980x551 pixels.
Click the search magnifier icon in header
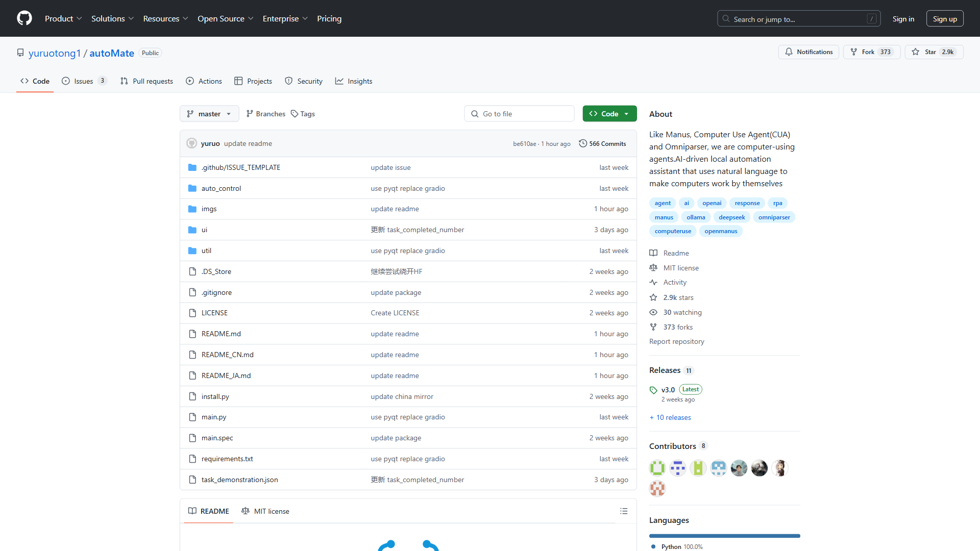pyautogui.click(x=726, y=19)
